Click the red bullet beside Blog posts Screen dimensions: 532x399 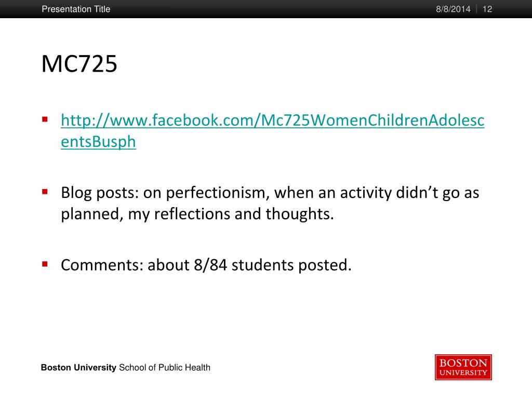click(x=45, y=191)
